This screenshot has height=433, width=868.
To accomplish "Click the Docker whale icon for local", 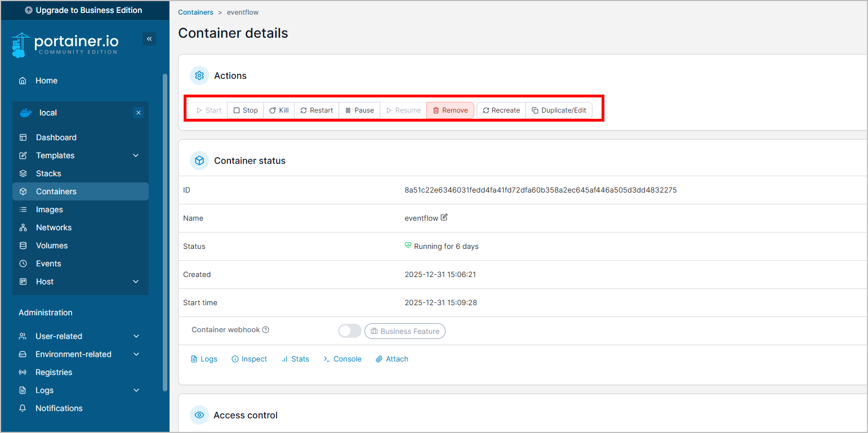I will pos(26,113).
